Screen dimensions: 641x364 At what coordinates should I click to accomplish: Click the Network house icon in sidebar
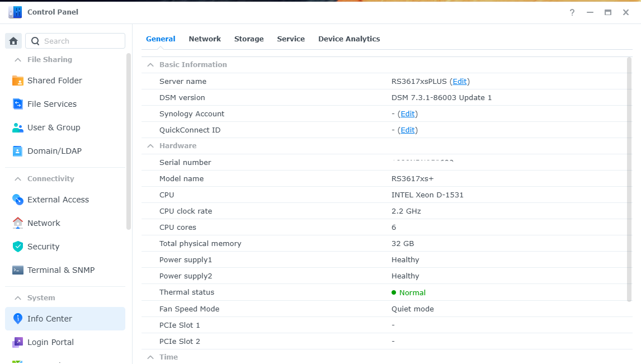point(17,223)
